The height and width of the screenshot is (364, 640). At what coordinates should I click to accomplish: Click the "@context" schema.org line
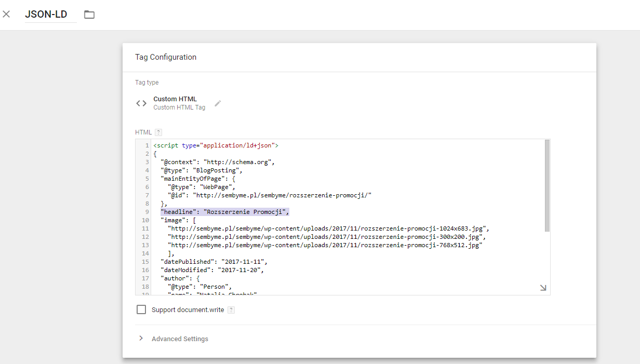pyautogui.click(x=217, y=162)
